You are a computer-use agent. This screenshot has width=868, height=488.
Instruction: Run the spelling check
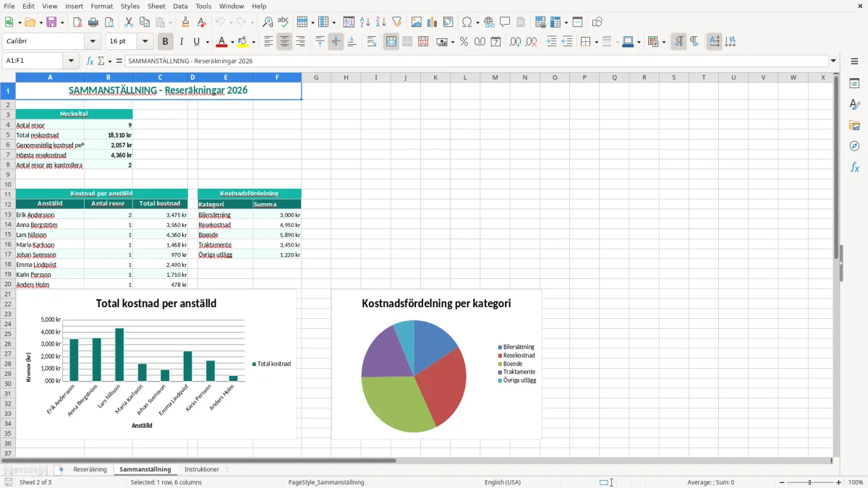click(284, 22)
